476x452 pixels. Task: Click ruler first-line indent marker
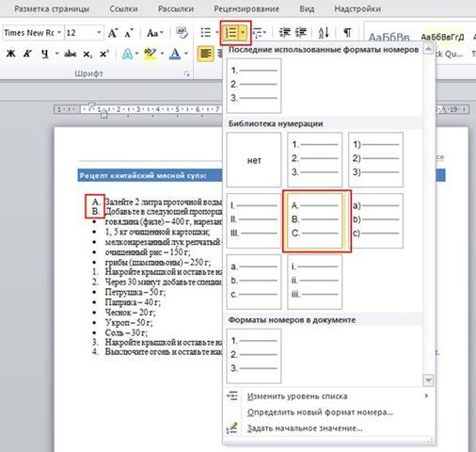coord(91,105)
